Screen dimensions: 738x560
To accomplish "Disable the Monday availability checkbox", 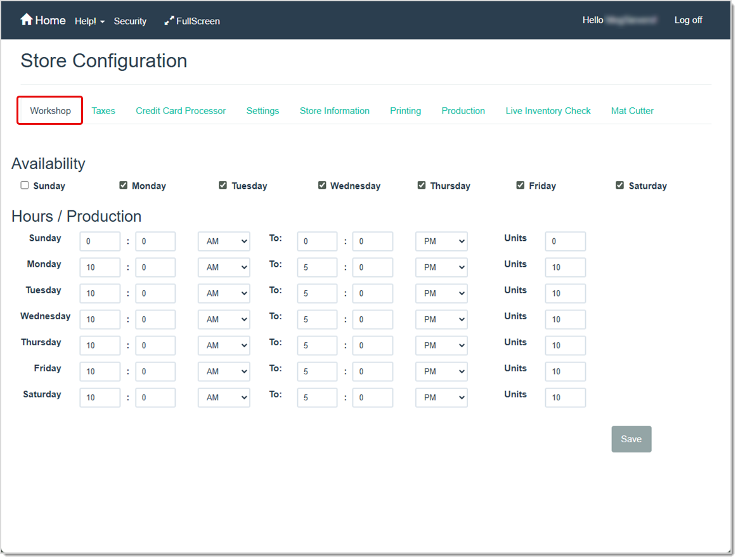I will 123,185.
